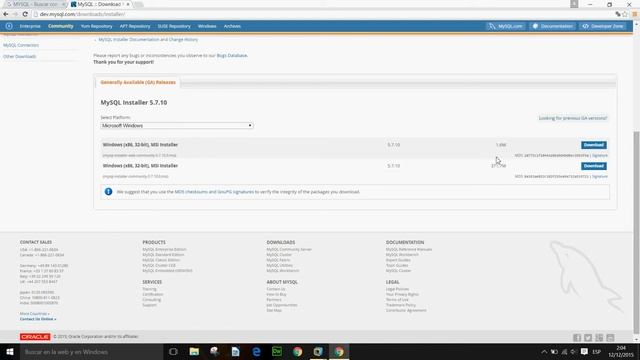The width and height of the screenshot is (640, 360).
Task: Open Google Plus icon in footer
Action: click(x=599, y=338)
